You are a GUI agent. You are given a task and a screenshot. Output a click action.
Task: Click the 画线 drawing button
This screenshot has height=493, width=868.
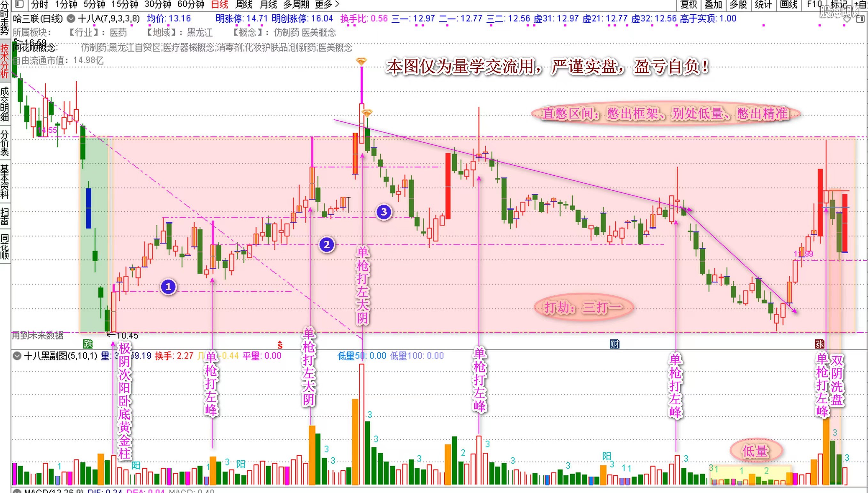(789, 4)
